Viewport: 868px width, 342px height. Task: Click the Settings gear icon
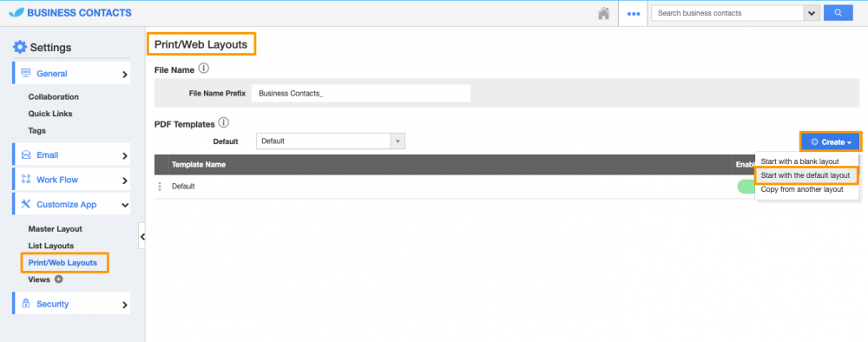[x=20, y=47]
